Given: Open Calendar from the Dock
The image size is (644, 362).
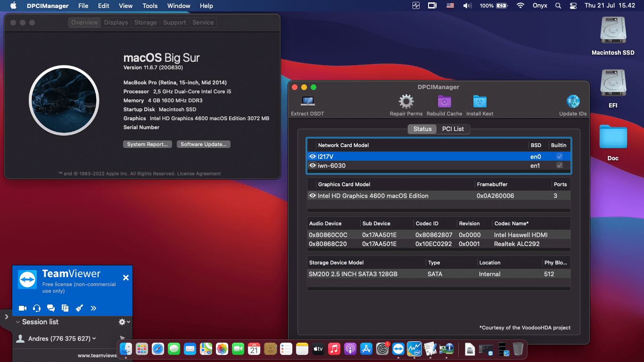Looking at the screenshot, I should tap(254, 349).
